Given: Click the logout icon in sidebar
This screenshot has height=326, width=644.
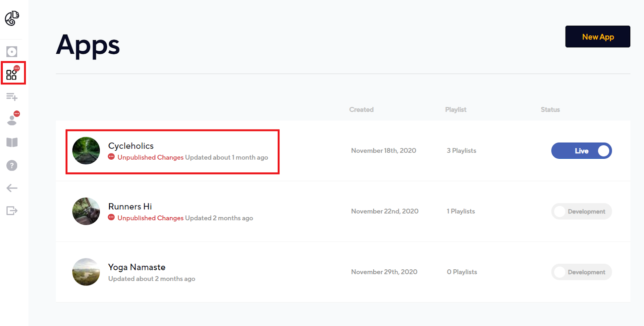Looking at the screenshot, I should [x=12, y=211].
